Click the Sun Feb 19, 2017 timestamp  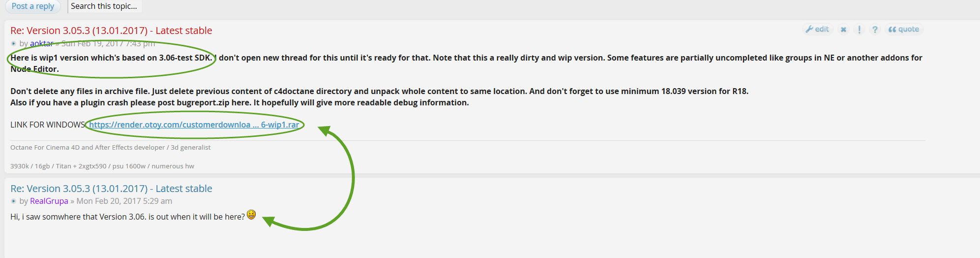(108, 43)
